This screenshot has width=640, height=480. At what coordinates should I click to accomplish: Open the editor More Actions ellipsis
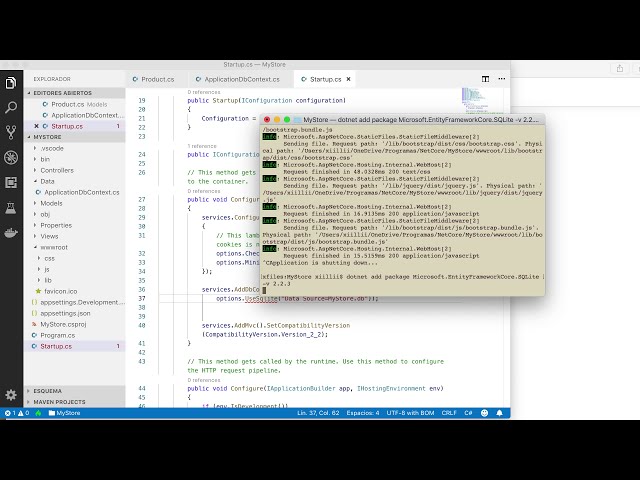tap(502, 79)
